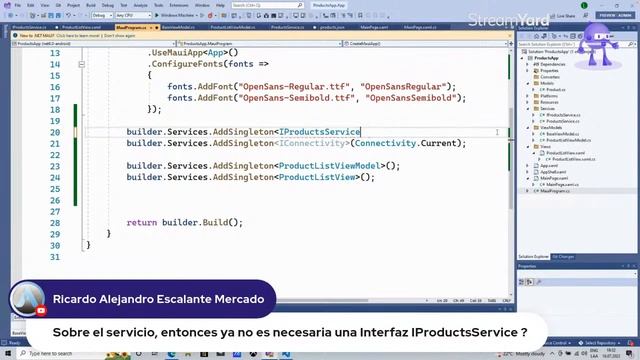The image size is (640, 360).
Task: Open the Analyze menu
Action: [x=140, y=5]
